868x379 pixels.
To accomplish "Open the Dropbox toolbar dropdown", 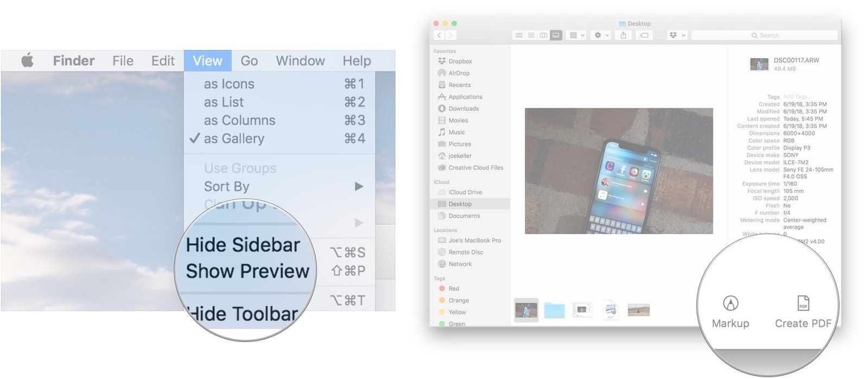I will (x=677, y=35).
